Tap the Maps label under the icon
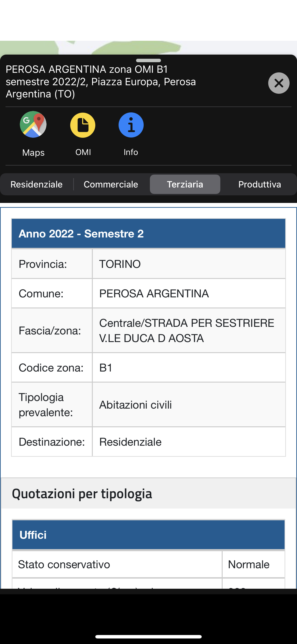Image resolution: width=297 pixels, height=644 pixels. pyautogui.click(x=33, y=152)
